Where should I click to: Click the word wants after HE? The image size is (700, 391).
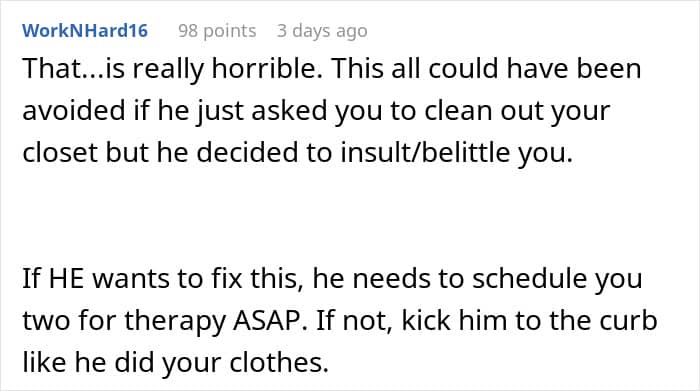pos(131,278)
